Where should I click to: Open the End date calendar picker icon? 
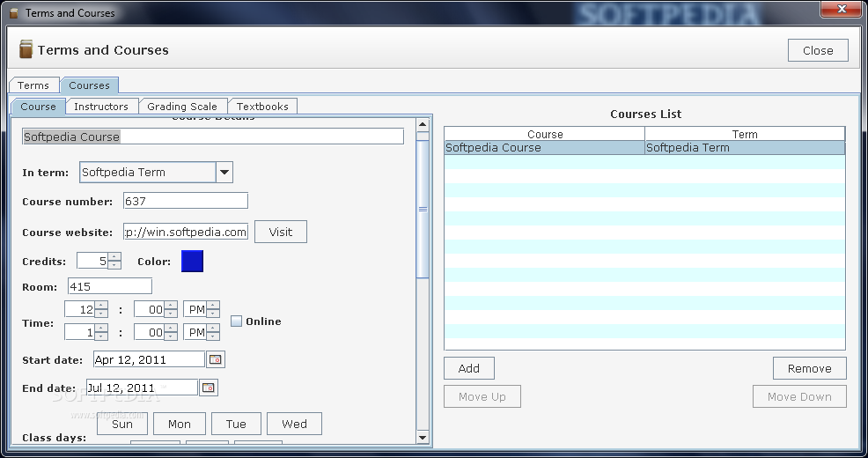click(x=208, y=388)
